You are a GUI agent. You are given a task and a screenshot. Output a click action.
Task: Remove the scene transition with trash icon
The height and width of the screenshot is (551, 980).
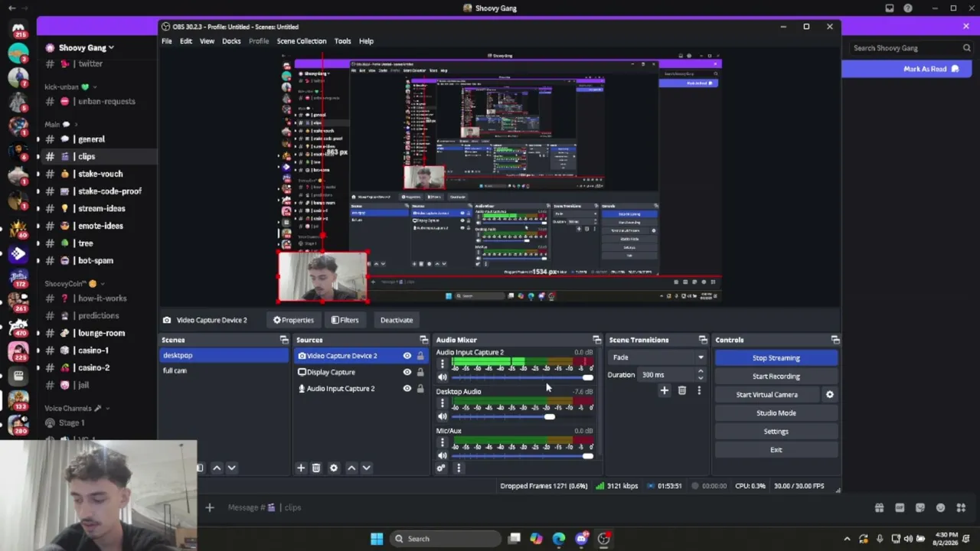point(682,390)
